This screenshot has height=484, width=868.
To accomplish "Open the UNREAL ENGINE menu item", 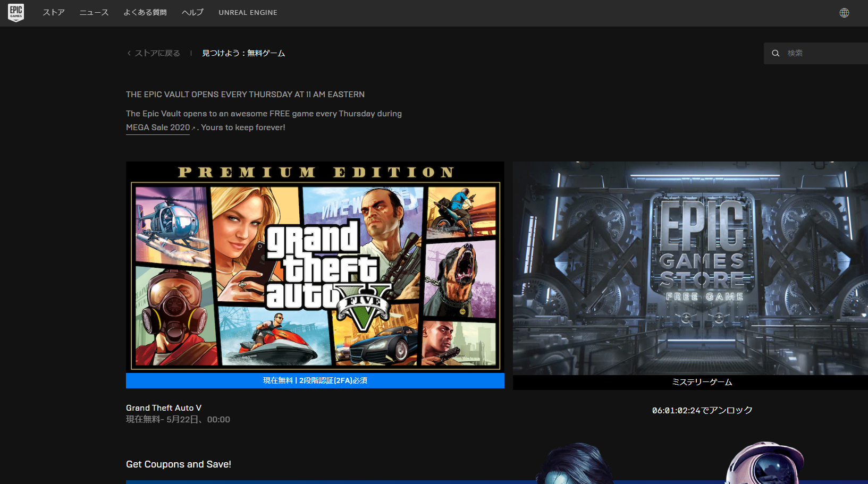I will point(248,12).
